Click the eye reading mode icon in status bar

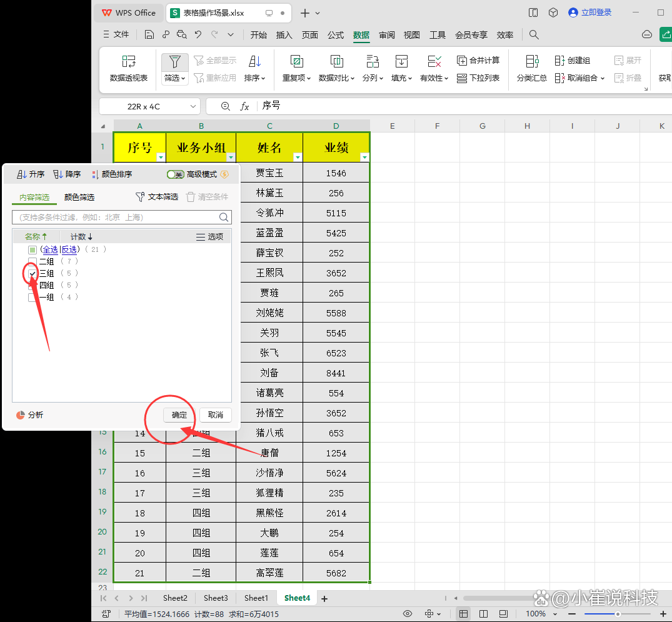tap(408, 614)
